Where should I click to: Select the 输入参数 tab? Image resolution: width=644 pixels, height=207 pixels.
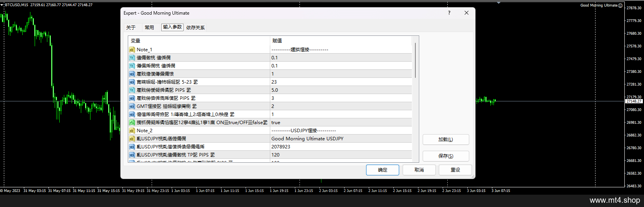(172, 27)
